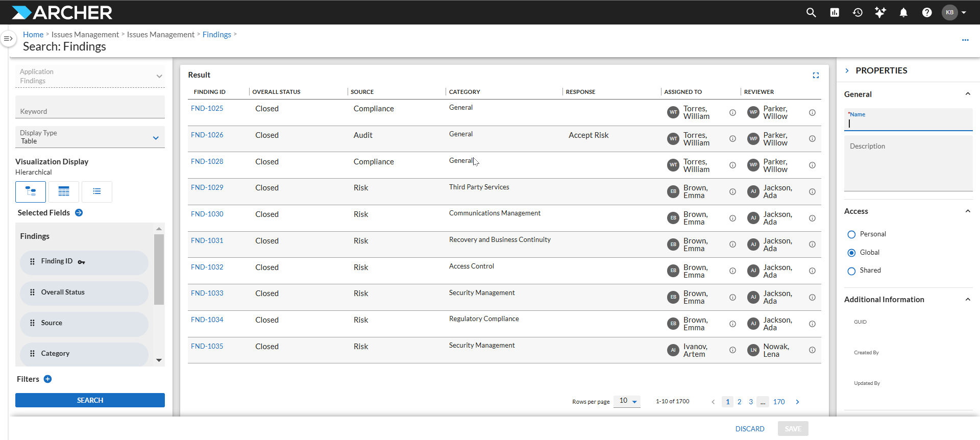Viewport: 980px width, 440px height.
Task: Choose the Shared access radio button
Action: (851, 271)
